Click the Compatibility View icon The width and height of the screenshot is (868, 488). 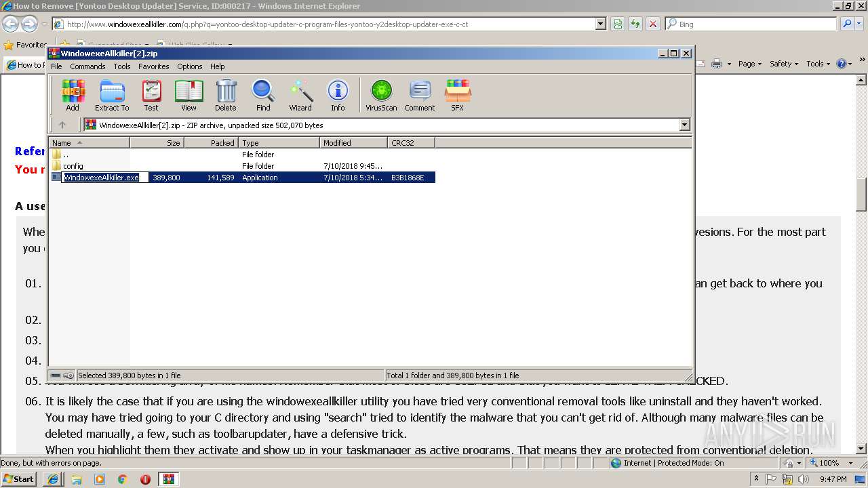click(x=618, y=24)
